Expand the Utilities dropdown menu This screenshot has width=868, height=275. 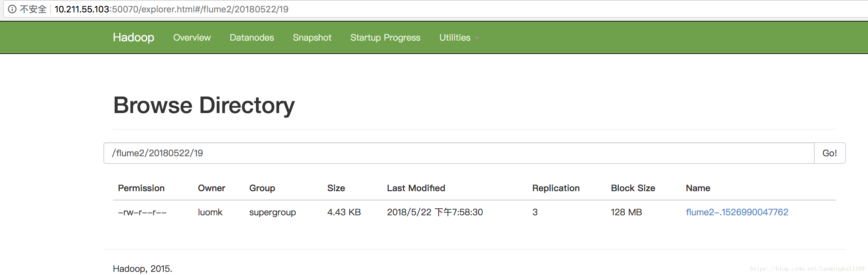click(459, 37)
